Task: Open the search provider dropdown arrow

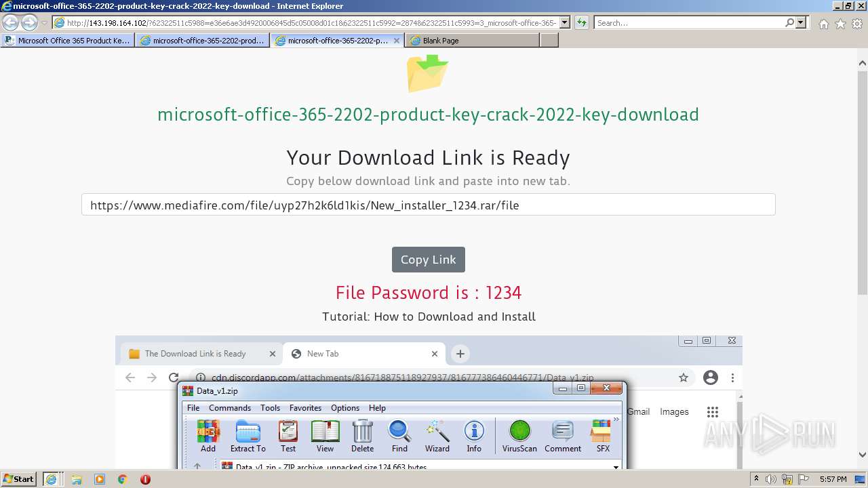Action: (x=802, y=22)
